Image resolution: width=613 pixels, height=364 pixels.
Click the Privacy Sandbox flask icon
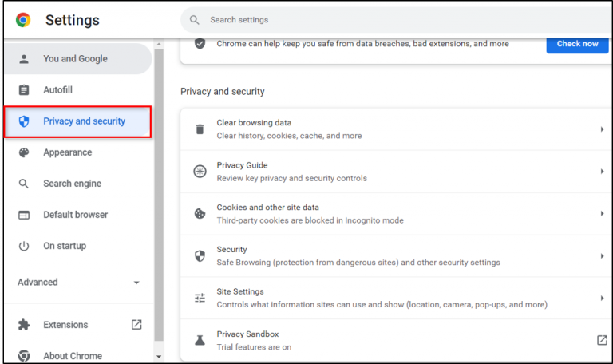point(200,340)
